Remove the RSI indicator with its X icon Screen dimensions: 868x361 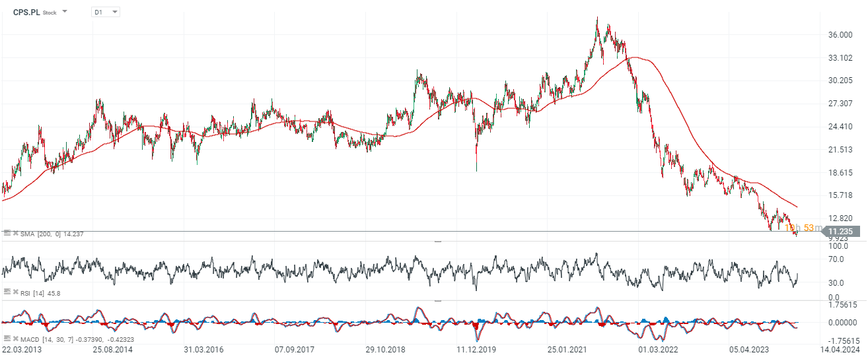click(x=15, y=293)
